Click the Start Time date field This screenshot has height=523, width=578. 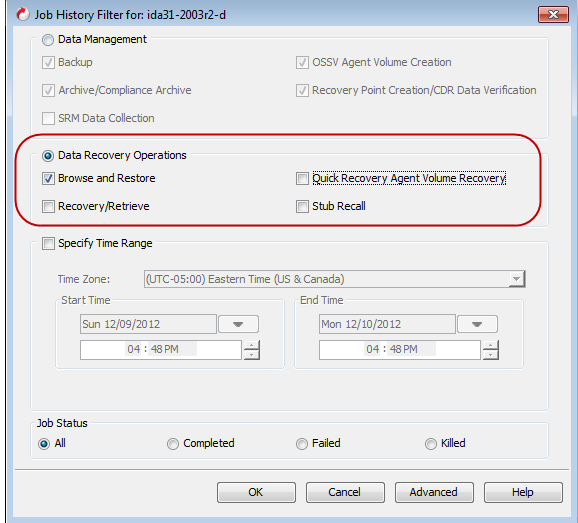pyautogui.click(x=148, y=324)
